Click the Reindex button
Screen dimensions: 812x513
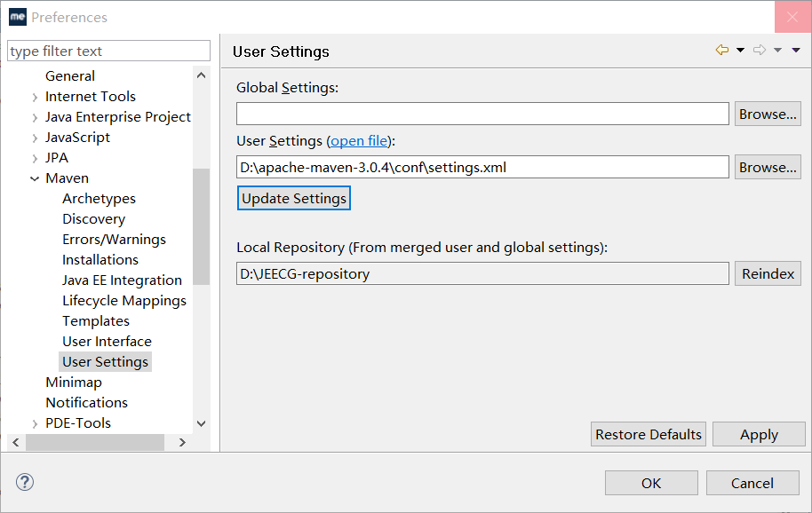(x=768, y=273)
